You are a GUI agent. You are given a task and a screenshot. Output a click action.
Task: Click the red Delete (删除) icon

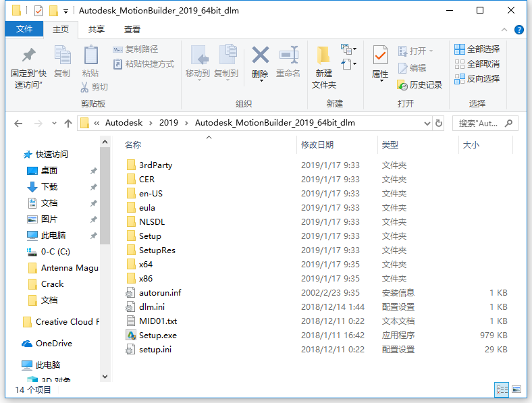[260, 55]
